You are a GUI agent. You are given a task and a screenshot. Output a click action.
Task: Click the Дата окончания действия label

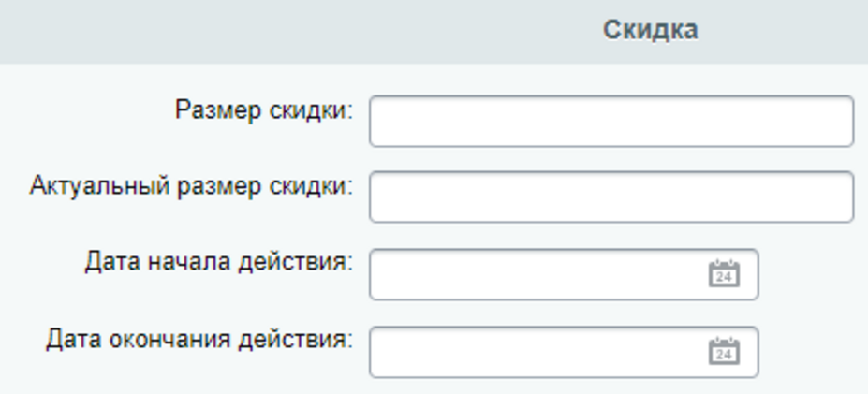coord(199,338)
